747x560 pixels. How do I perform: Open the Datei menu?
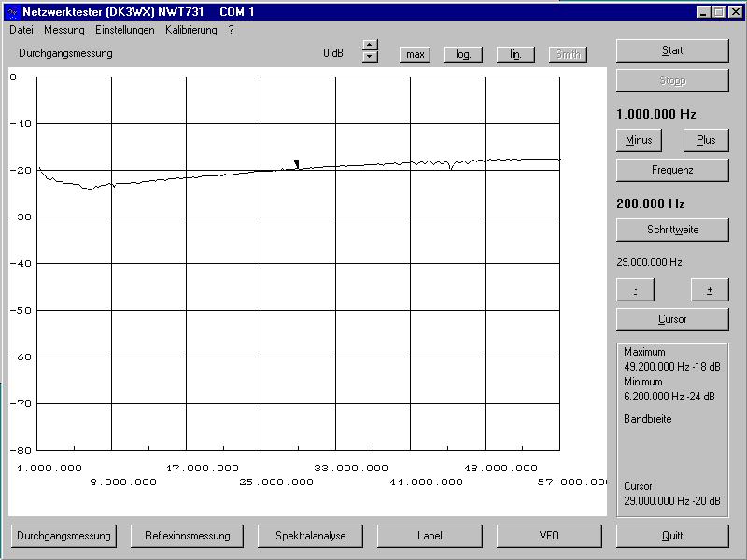(21, 30)
